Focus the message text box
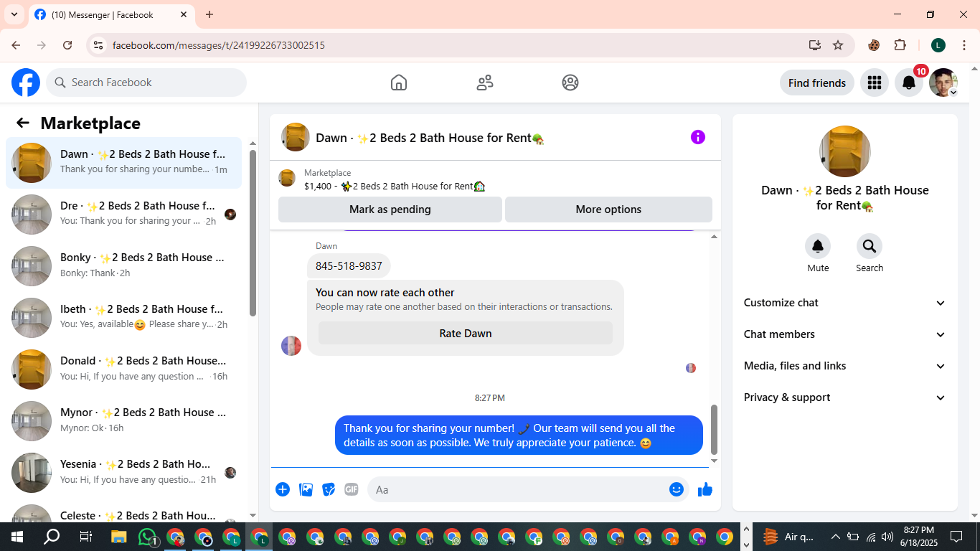Screen dimensions: 980x551 (528, 489)
